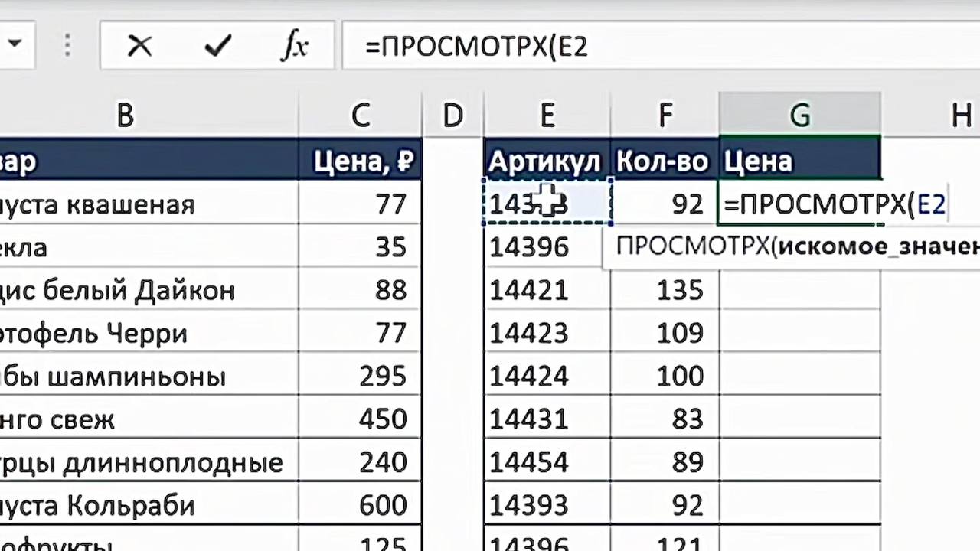Click the cell with price 450
The height and width of the screenshot is (551, 980).
[x=360, y=419]
